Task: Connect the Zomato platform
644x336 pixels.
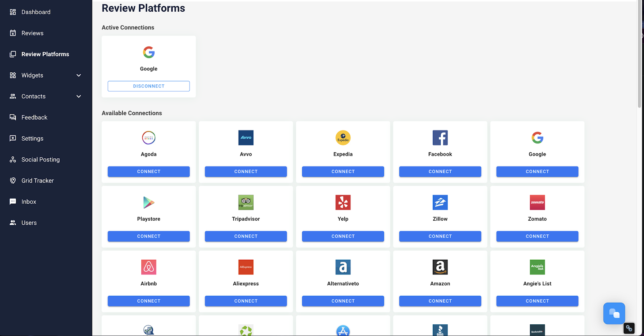Action: tap(537, 236)
